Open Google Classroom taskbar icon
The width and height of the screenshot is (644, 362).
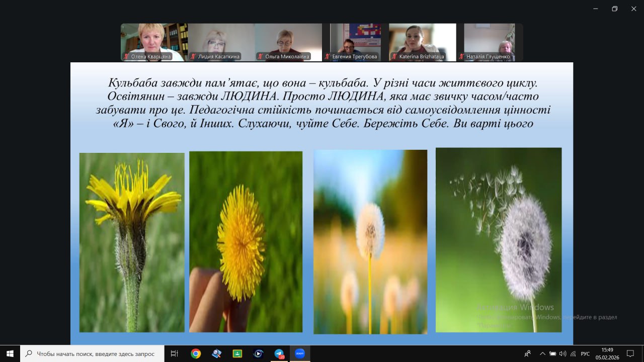pyautogui.click(x=237, y=353)
